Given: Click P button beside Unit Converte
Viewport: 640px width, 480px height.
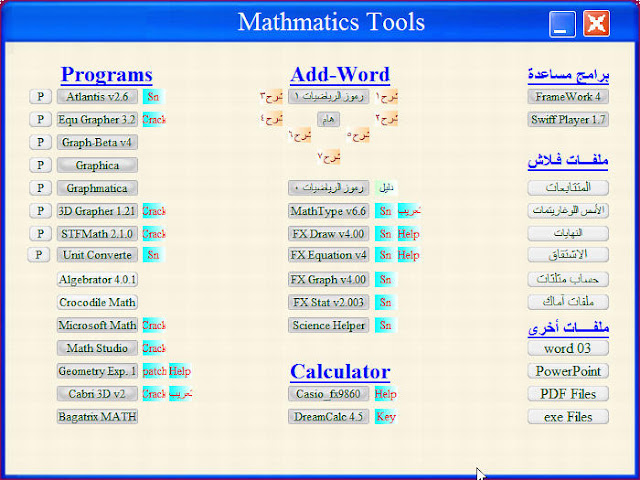Looking at the screenshot, I should [39, 255].
